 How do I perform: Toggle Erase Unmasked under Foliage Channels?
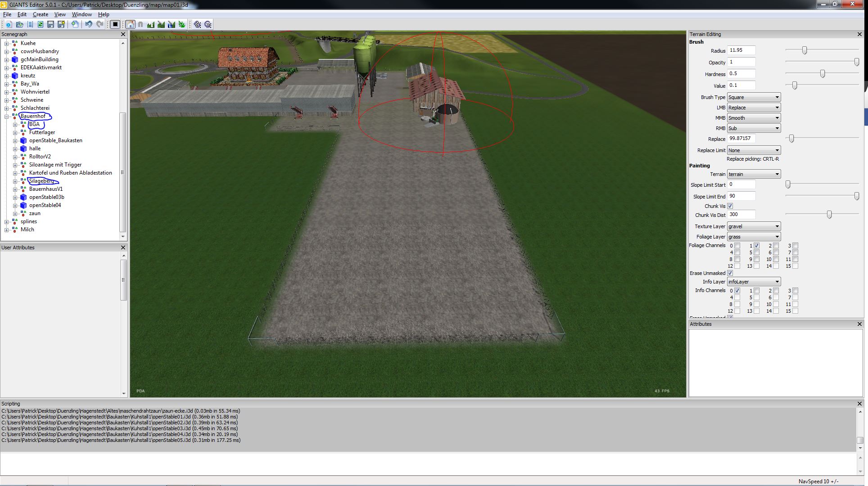[x=730, y=273]
